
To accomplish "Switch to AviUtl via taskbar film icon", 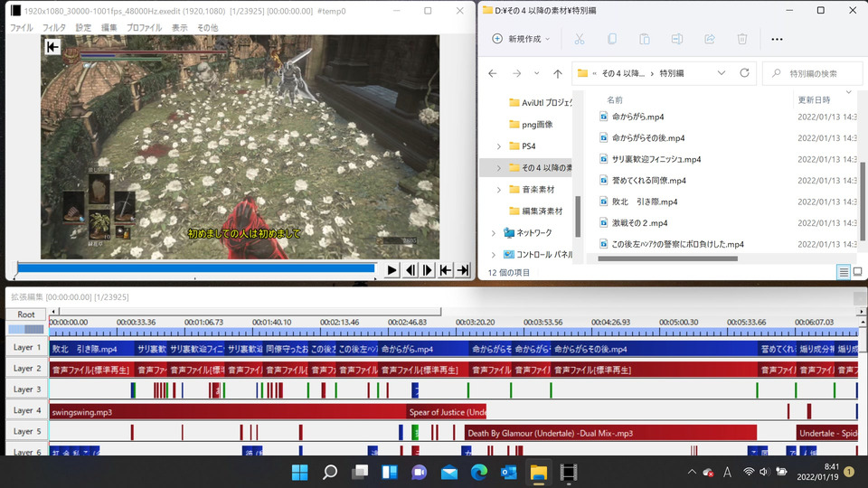I will (569, 473).
